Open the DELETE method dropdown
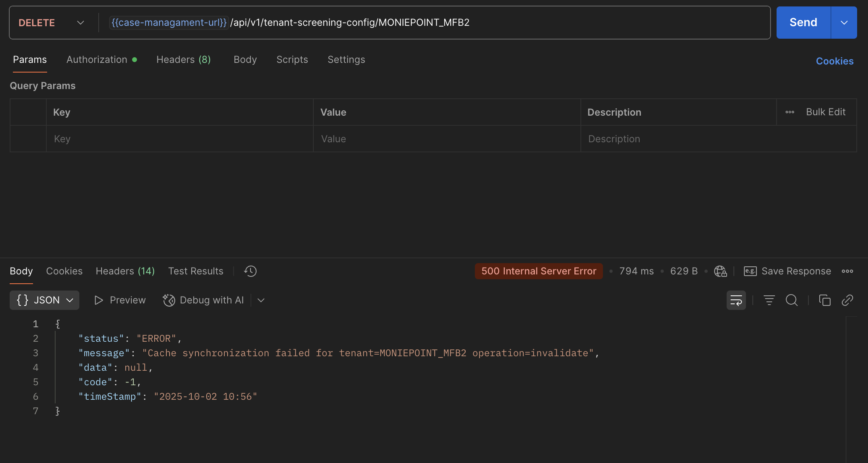Viewport: 868px width, 463px height. tap(52, 23)
